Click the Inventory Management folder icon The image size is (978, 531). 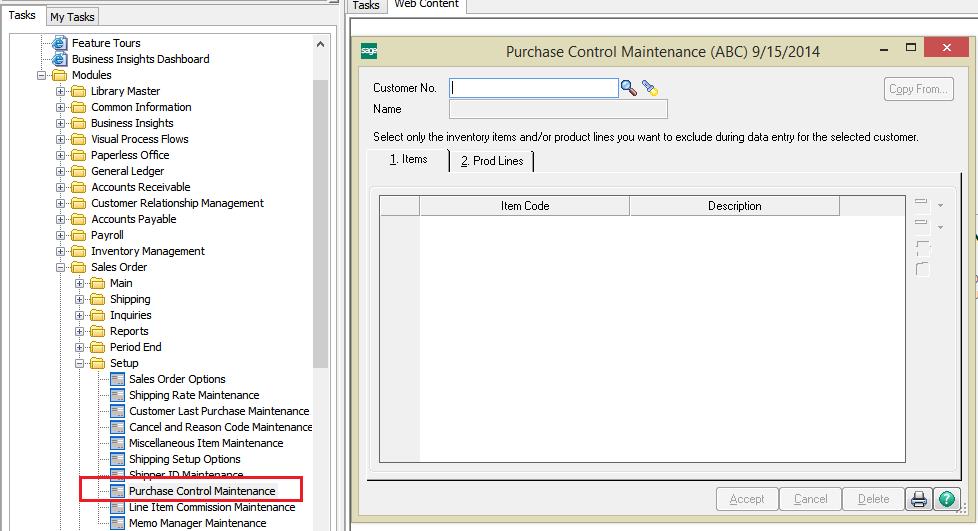pos(79,251)
